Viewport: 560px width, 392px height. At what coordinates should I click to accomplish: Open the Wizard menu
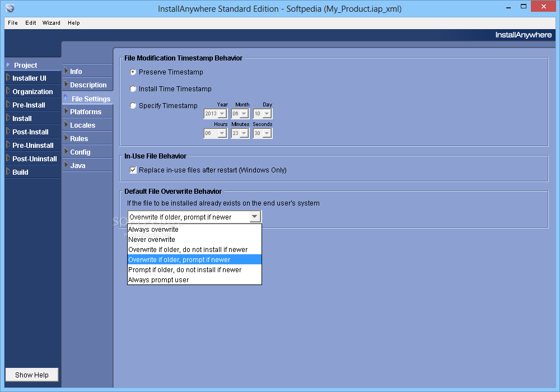(51, 23)
